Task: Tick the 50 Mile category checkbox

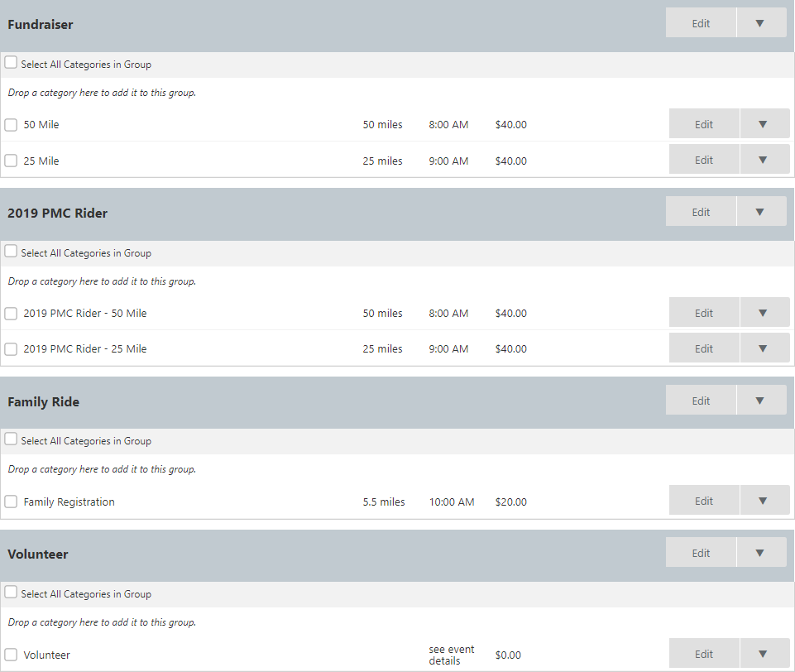Action: click(11, 125)
